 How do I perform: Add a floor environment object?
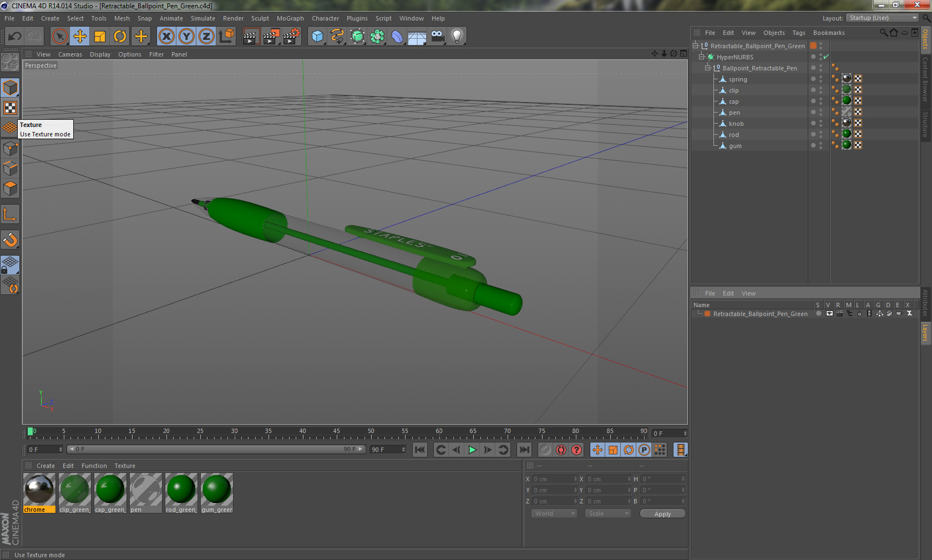click(x=417, y=37)
